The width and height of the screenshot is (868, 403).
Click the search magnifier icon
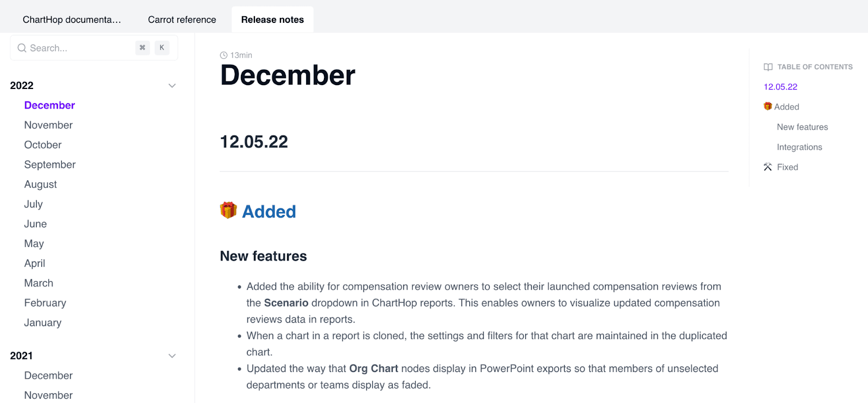(x=22, y=48)
